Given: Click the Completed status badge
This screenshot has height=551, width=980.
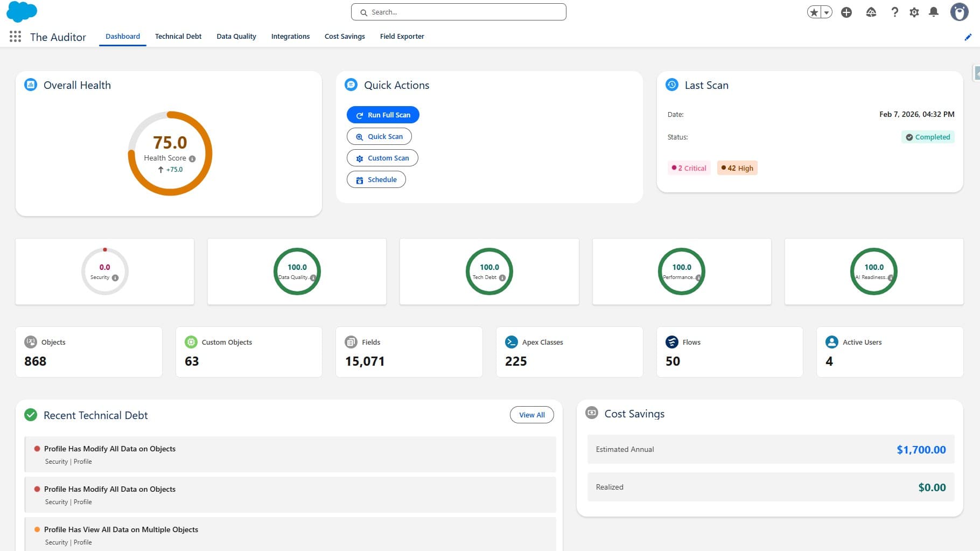Looking at the screenshot, I should click(x=928, y=137).
